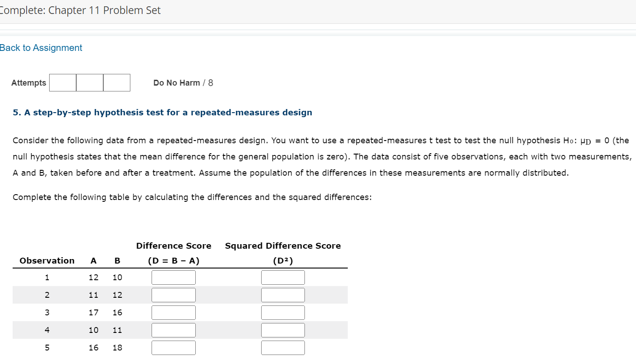Click the Difference Score field for Observation 4
The width and height of the screenshot is (636, 364).
(174, 330)
